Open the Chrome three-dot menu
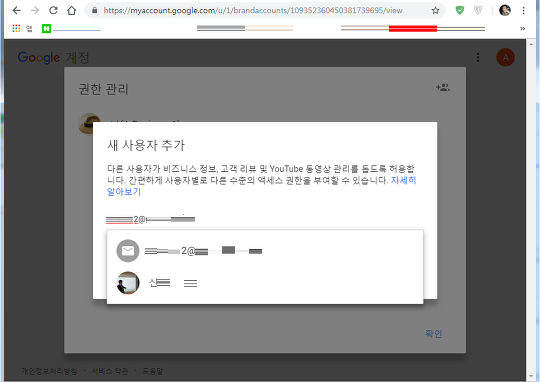This screenshot has width=540, height=382. [523, 11]
